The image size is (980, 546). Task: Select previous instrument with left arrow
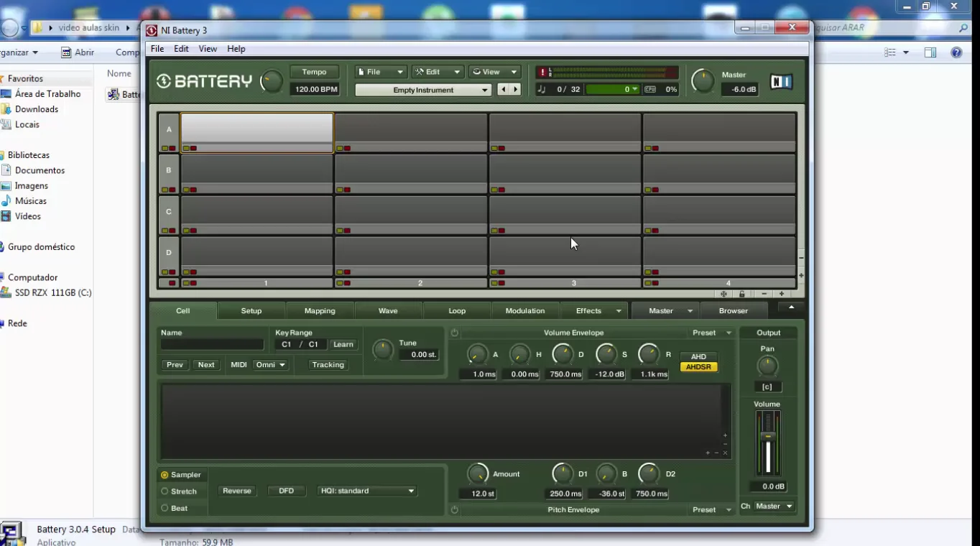coord(503,90)
